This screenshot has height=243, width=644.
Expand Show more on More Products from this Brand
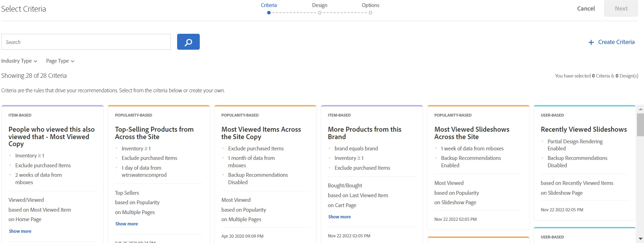339,217
